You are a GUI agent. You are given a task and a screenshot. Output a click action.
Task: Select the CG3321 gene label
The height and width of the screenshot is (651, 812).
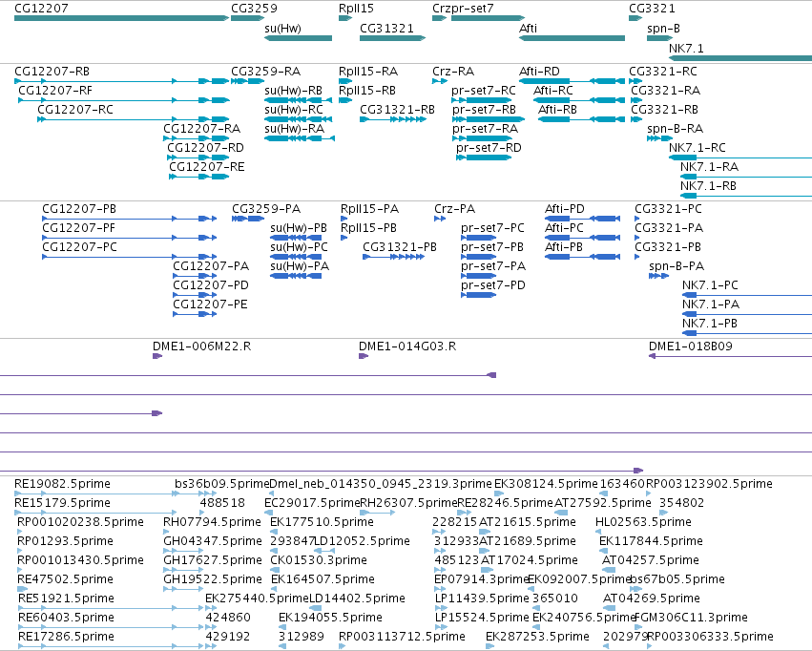click(652, 9)
